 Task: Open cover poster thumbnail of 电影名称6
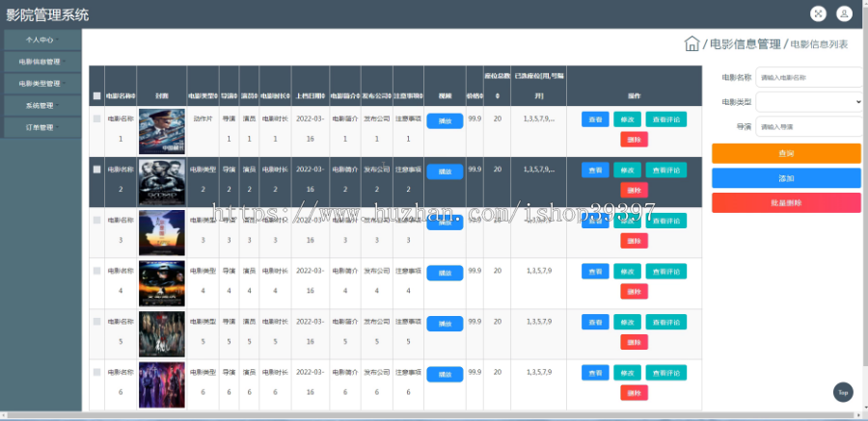tap(162, 385)
